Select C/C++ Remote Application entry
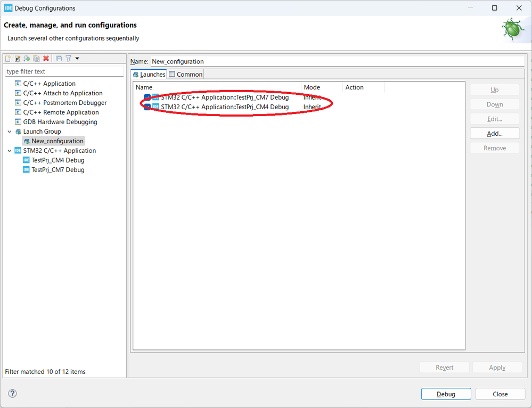Screen dimensions: 532x408 point(61,112)
